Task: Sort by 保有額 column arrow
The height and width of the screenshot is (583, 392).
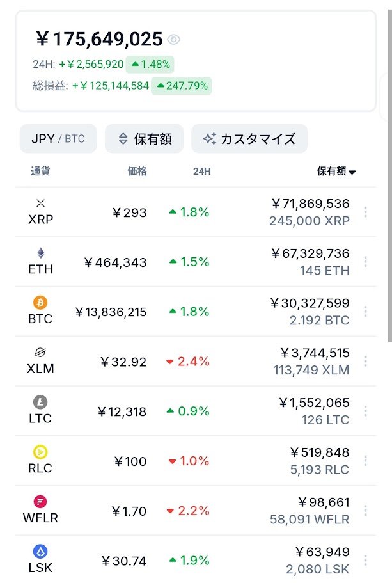Action: click(352, 172)
